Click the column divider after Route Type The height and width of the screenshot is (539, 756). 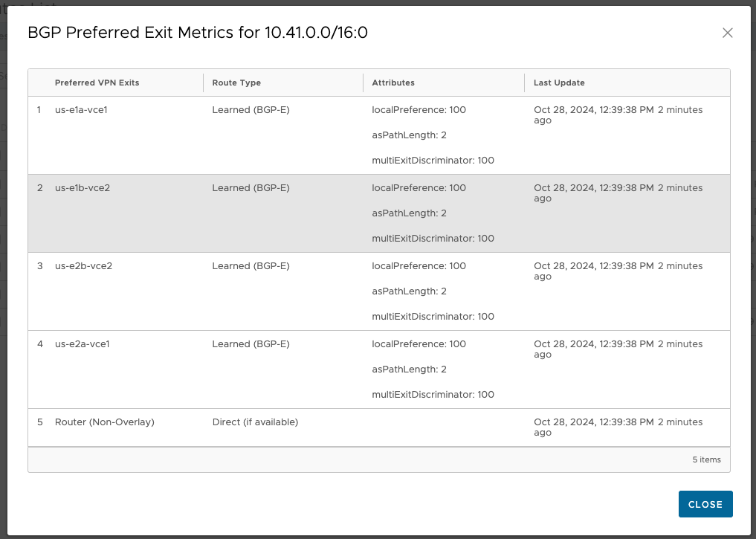(x=363, y=83)
